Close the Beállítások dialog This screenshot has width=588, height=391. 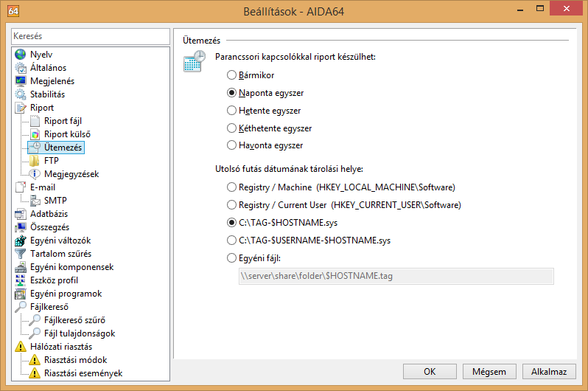pyautogui.click(x=566, y=8)
